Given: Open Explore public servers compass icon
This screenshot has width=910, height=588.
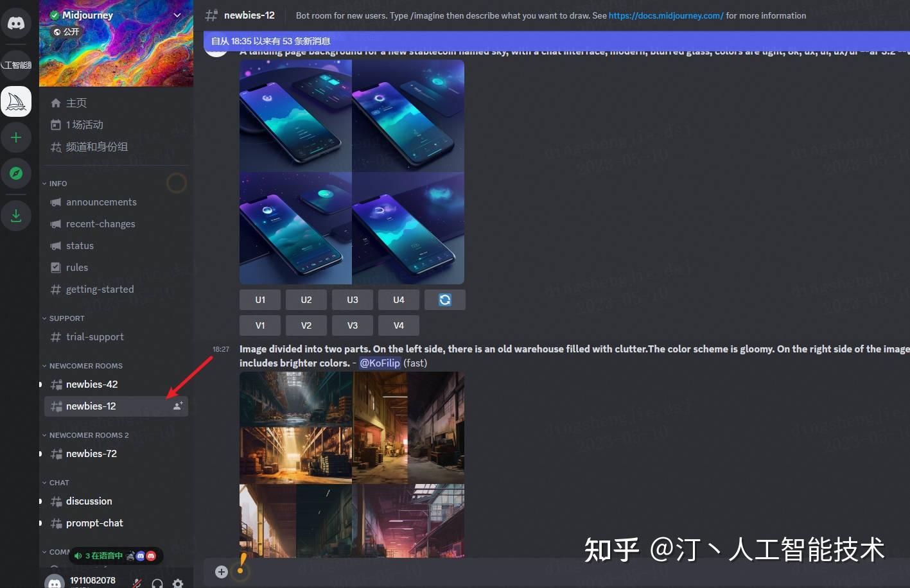Looking at the screenshot, I should (16, 173).
